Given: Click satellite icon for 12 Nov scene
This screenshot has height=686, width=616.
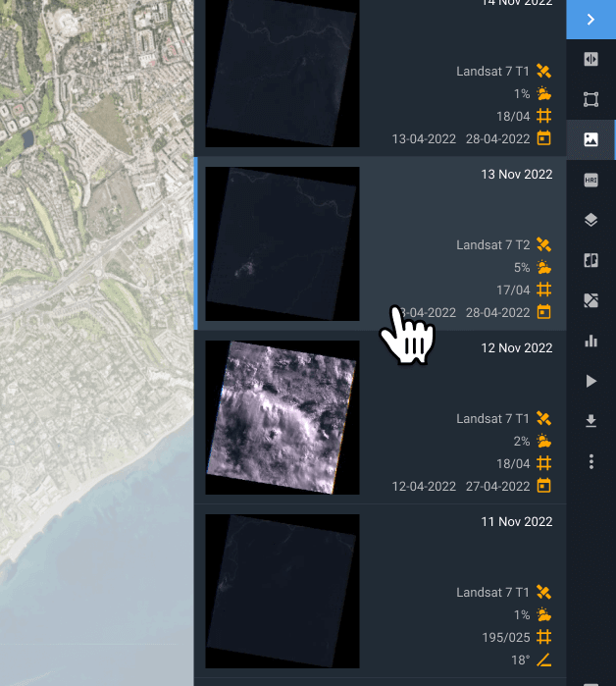Looking at the screenshot, I should (x=543, y=419).
